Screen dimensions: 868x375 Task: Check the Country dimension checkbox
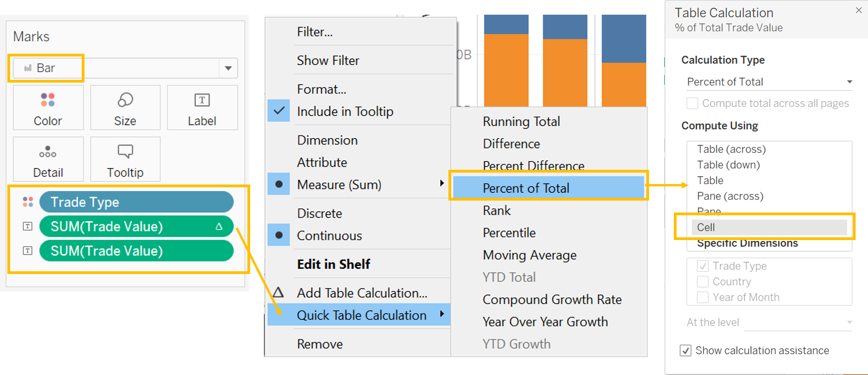tap(702, 281)
